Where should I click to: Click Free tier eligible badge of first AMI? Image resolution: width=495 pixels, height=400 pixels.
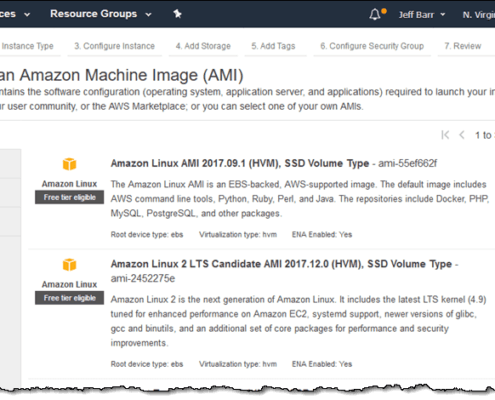69,197
